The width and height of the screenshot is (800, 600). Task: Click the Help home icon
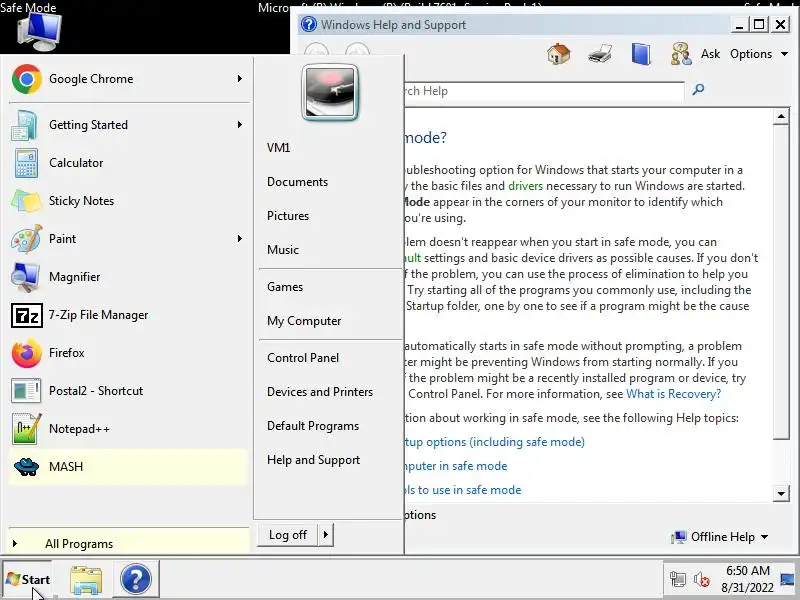[x=558, y=54]
